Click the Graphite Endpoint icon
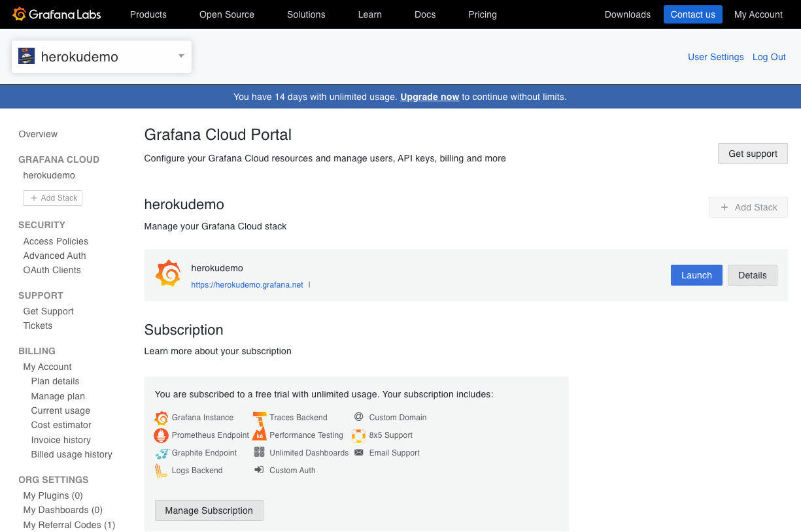801x532 pixels. click(x=162, y=453)
